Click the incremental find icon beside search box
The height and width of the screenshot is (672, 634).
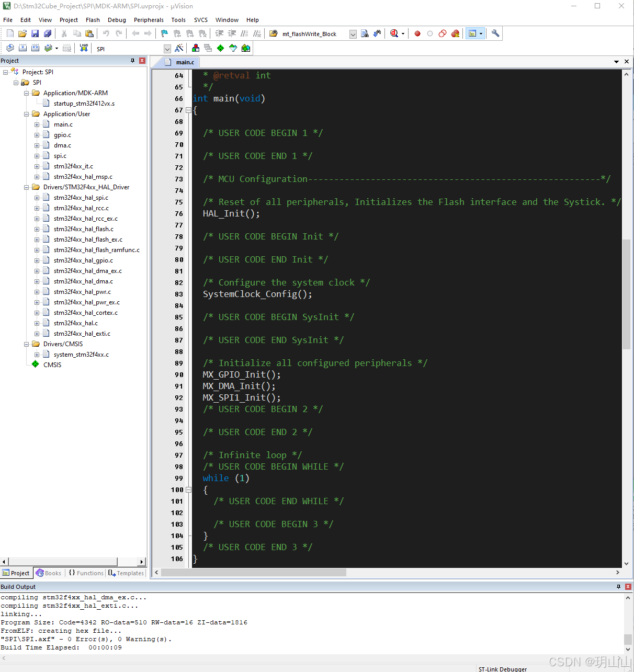tap(377, 33)
